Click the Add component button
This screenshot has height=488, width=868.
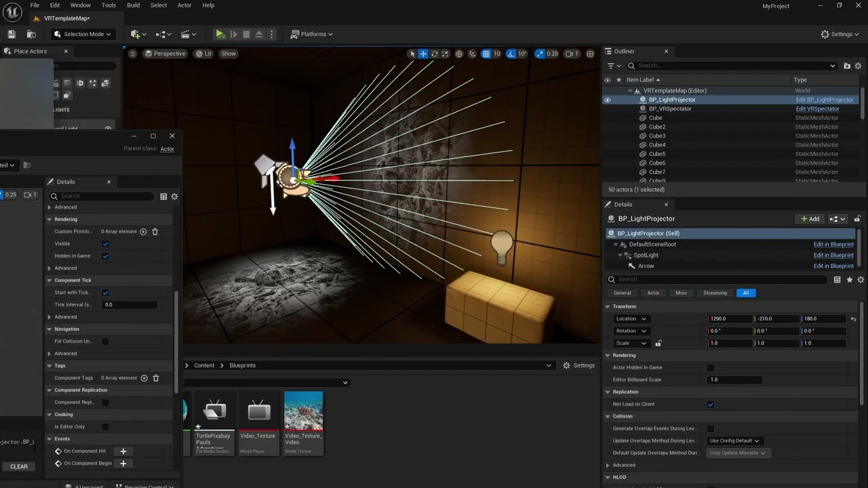[810, 219]
